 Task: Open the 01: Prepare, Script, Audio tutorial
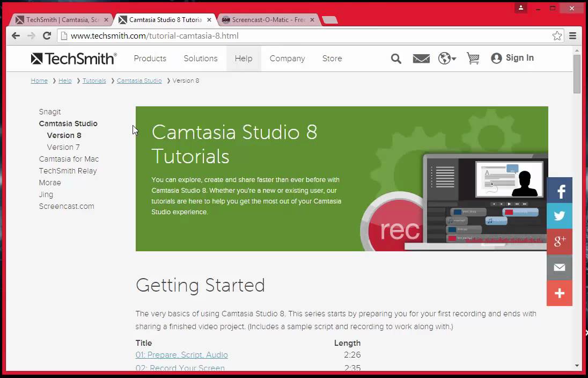pos(181,355)
